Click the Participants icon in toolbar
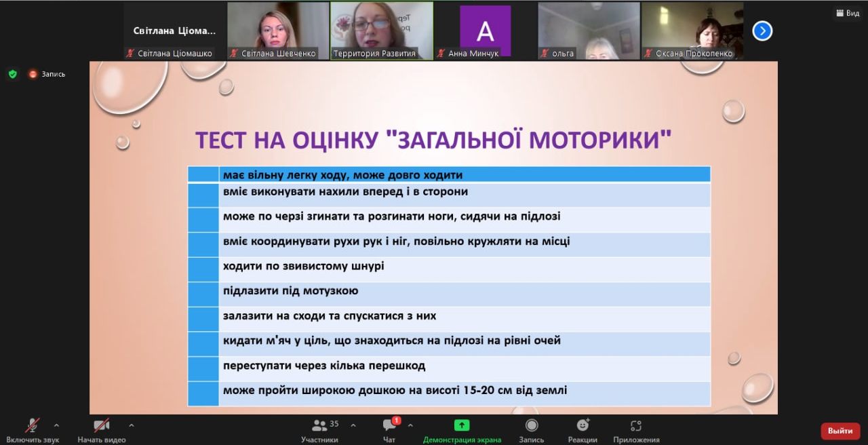Image resolution: width=868 pixels, height=445 pixels. pyautogui.click(x=319, y=426)
